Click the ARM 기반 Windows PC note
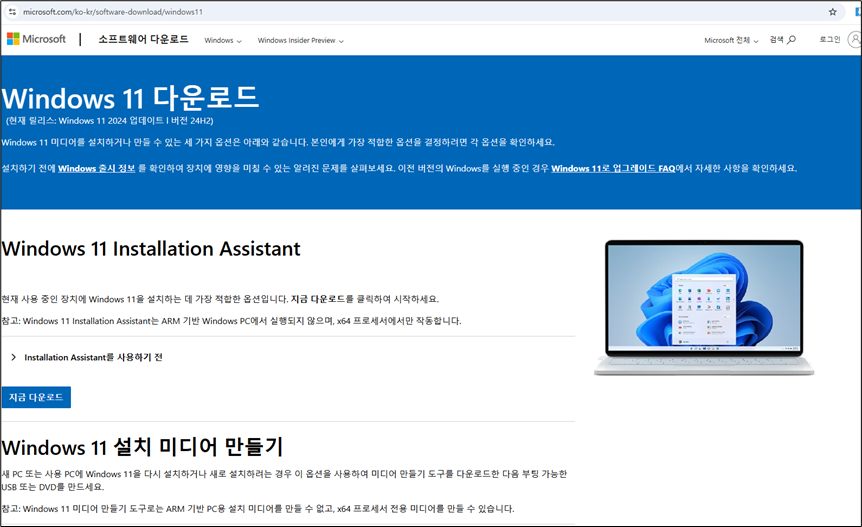Image resolution: width=862 pixels, height=527 pixels. pyautogui.click(x=231, y=321)
